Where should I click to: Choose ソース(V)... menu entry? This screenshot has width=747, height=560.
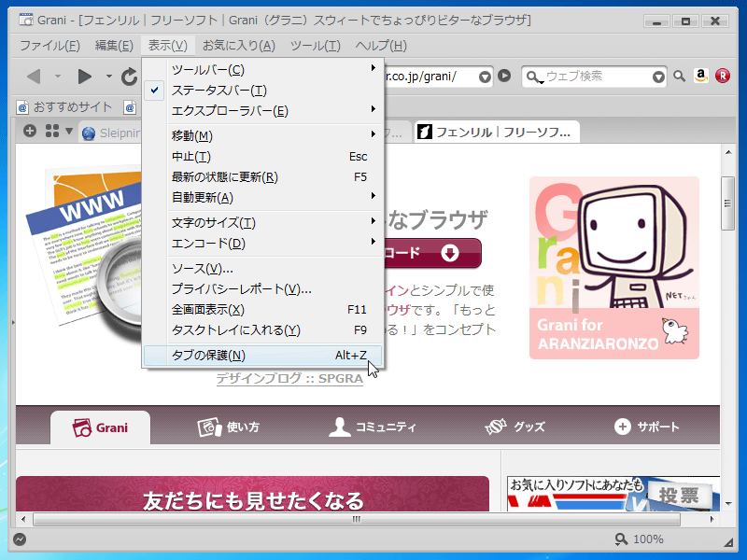click(263, 269)
